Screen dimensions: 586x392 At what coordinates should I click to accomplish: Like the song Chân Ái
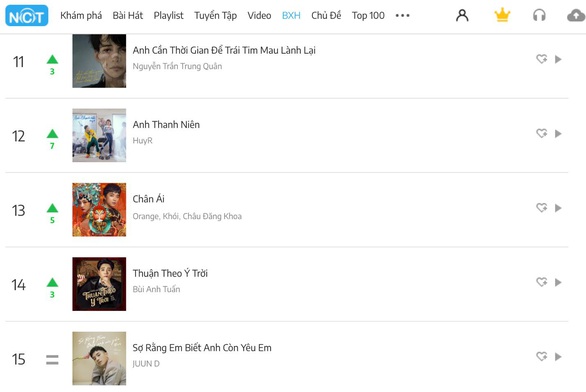point(542,208)
